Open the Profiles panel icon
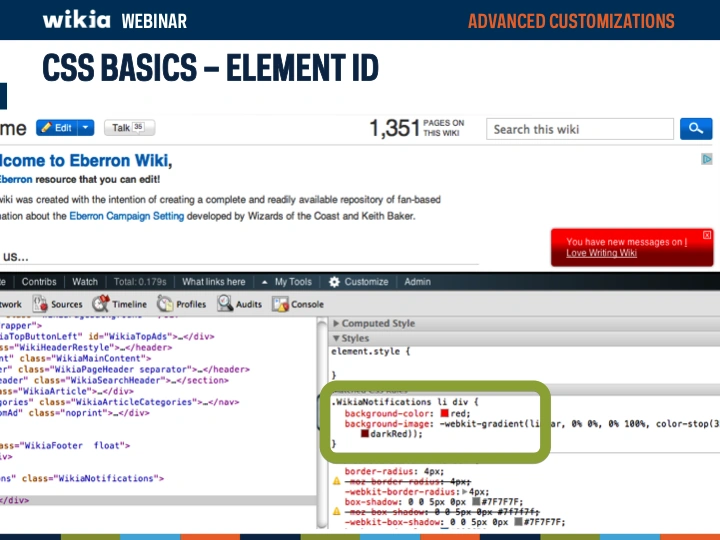 tap(166, 304)
